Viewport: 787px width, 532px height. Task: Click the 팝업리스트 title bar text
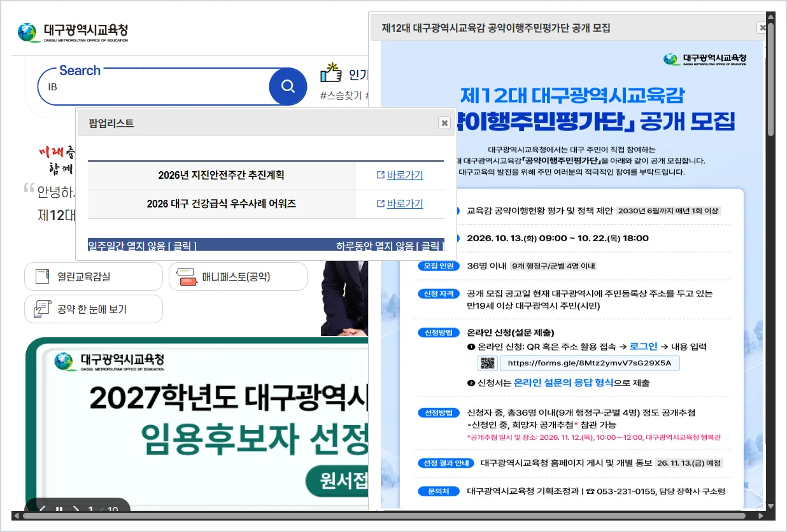point(111,123)
